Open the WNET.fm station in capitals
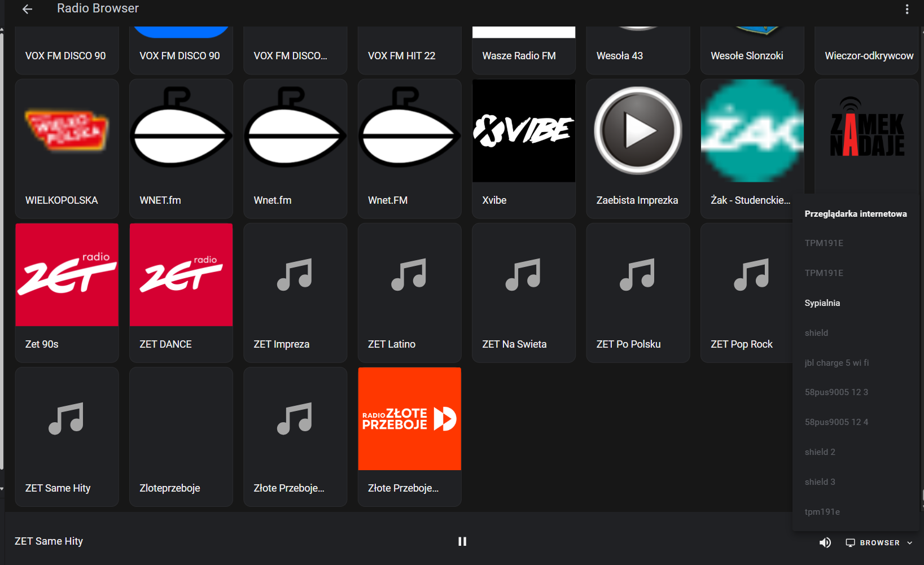Image resolution: width=924 pixels, height=565 pixels. (x=181, y=148)
